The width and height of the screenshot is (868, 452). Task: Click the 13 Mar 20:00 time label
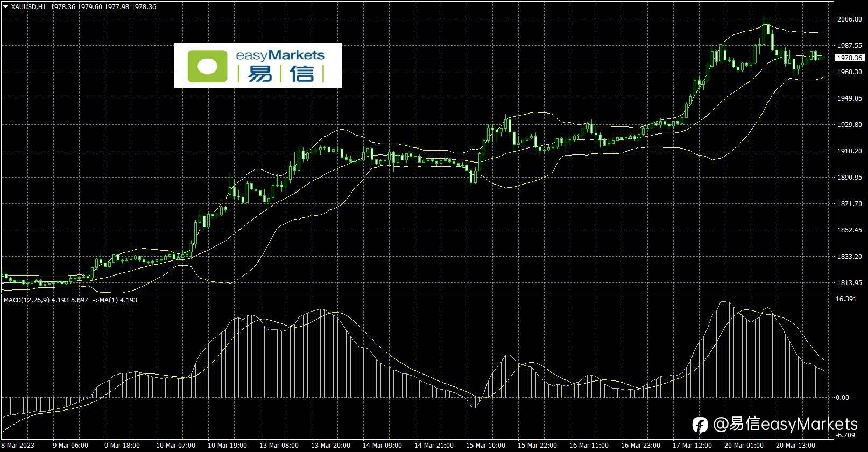pyautogui.click(x=330, y=446)
